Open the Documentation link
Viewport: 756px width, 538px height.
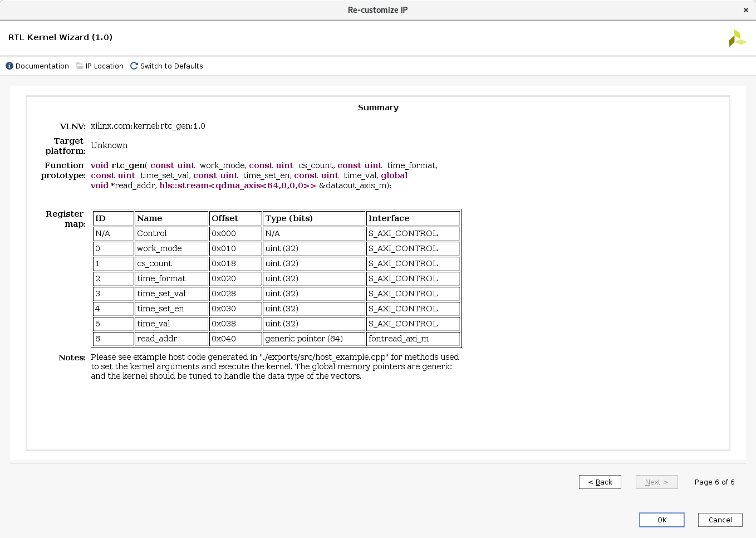point(42,66)
